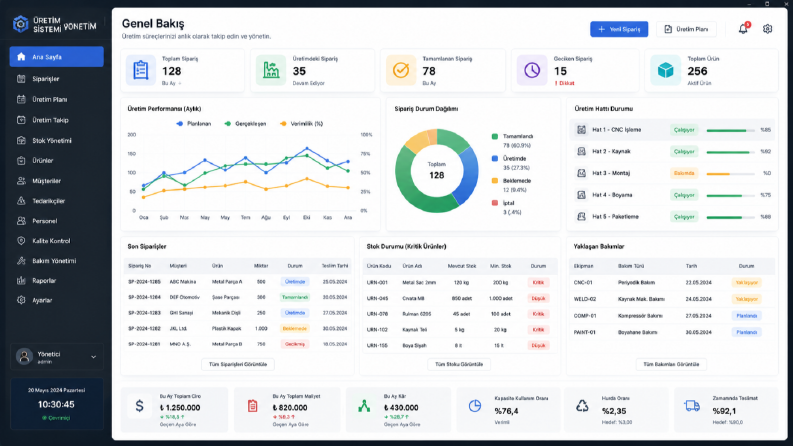The width and height of the screenshot is (793, 446).
Task: Click the Üretim Sistemi logo icon
Action: click(21, 23)
